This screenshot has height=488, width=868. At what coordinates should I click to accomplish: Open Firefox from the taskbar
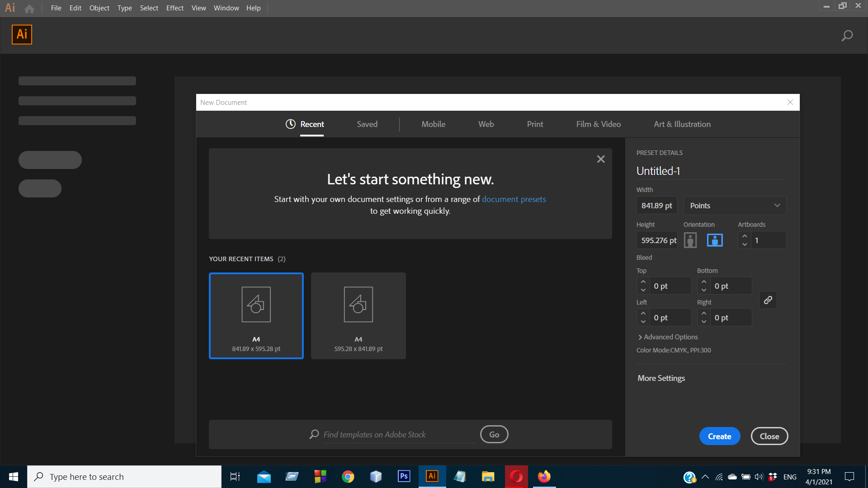pos(544,477)
